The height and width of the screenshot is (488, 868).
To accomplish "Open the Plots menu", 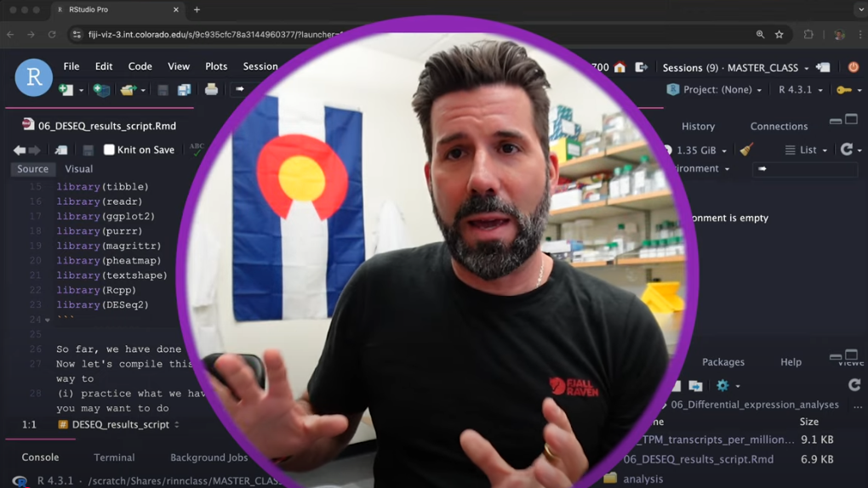I will (x=216, y=66).
